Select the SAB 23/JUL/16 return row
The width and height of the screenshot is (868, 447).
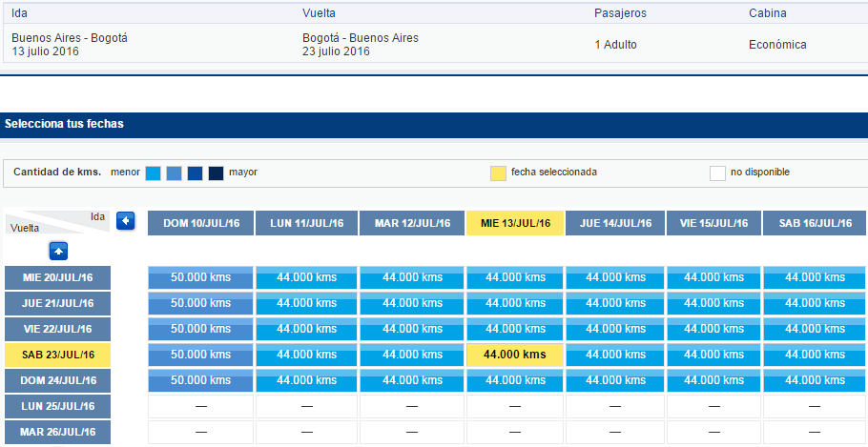[57, 355]
